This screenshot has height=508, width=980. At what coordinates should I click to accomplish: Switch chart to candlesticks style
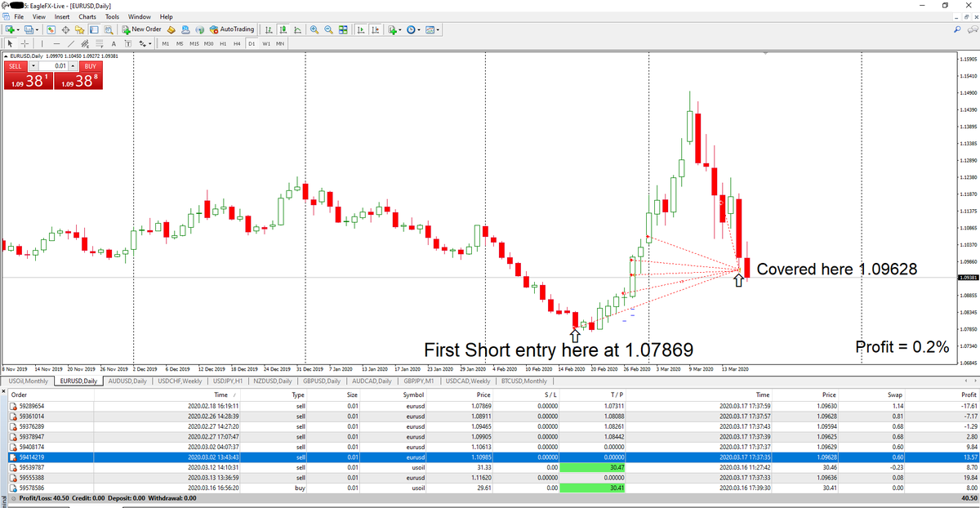[x=283, y=29]
